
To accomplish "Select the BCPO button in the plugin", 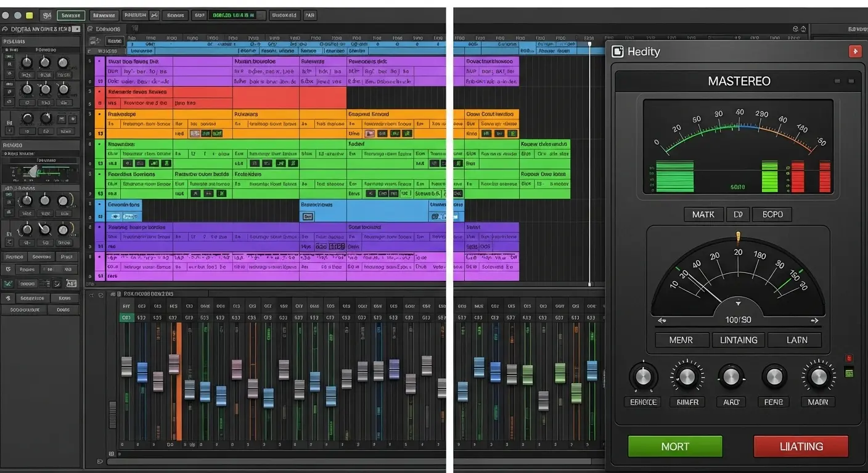I will [772, 214].
